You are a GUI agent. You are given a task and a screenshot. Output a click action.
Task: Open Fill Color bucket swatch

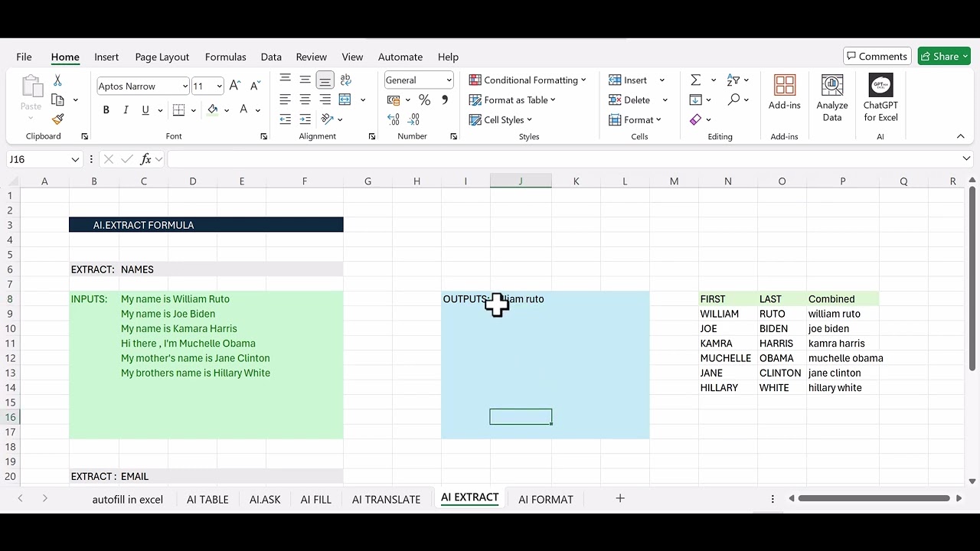pos(213,110)
